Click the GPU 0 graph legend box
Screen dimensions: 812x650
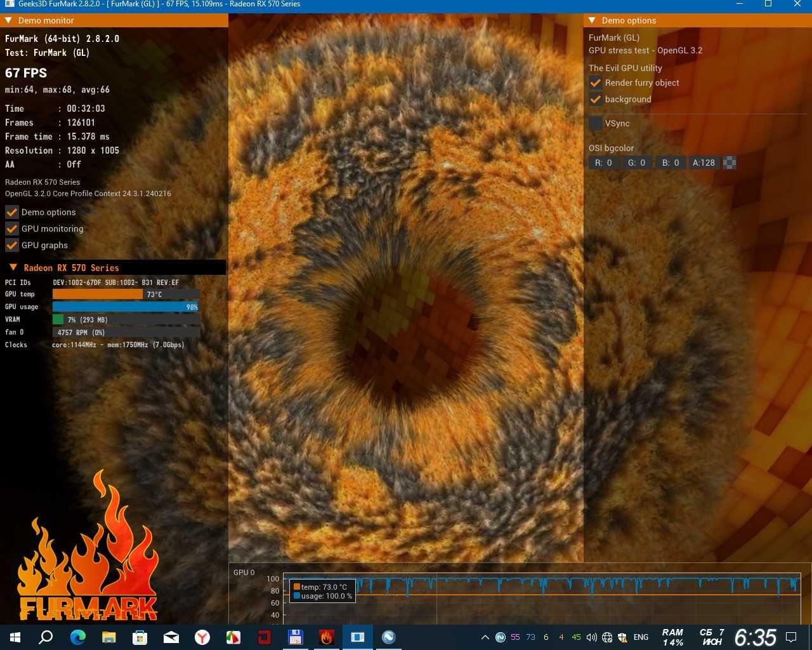(322, 591)
